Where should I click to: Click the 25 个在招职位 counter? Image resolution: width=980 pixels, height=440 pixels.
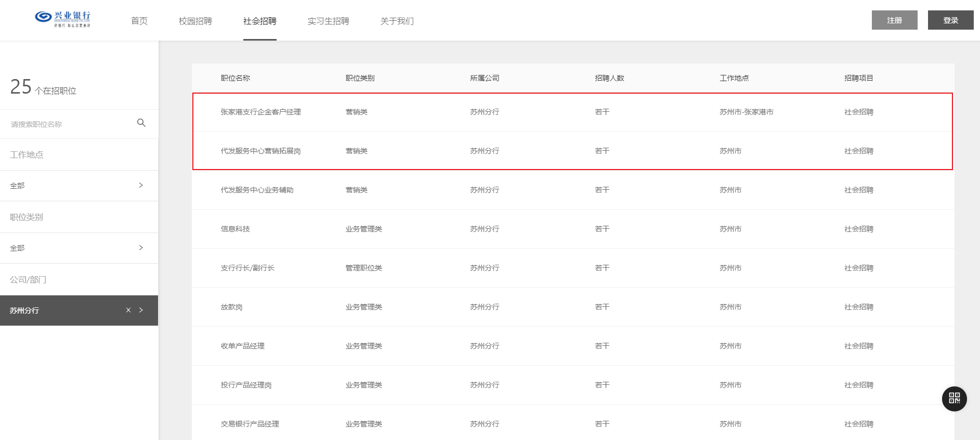point(43,87)
